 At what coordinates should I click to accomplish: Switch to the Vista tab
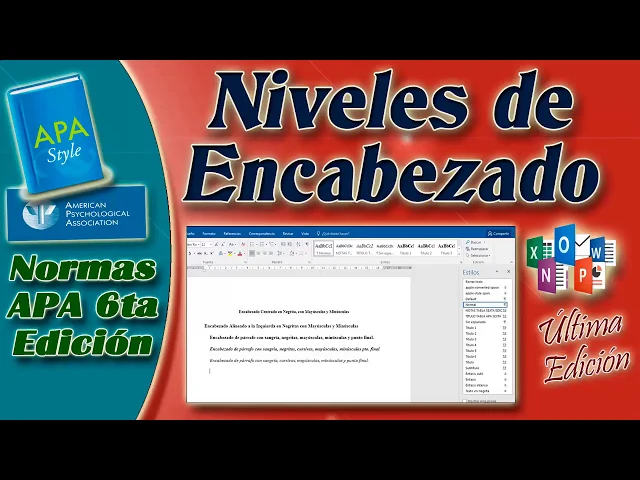[305, 233]
